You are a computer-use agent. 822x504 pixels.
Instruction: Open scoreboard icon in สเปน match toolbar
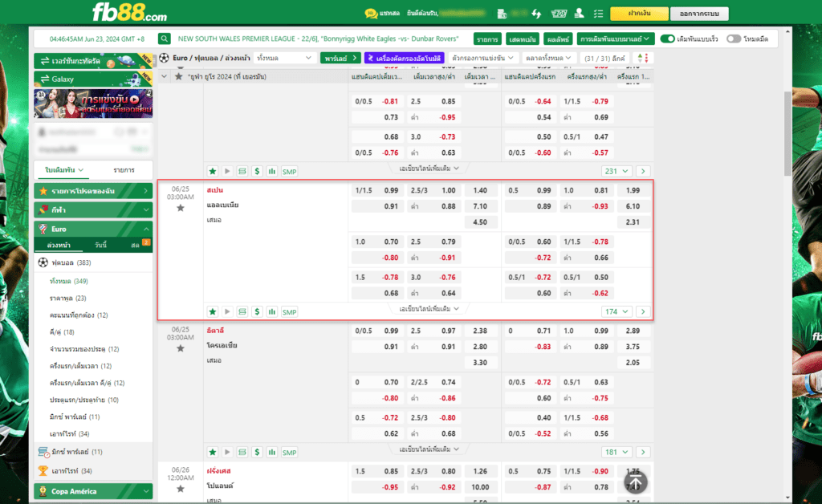coord(242,311)
